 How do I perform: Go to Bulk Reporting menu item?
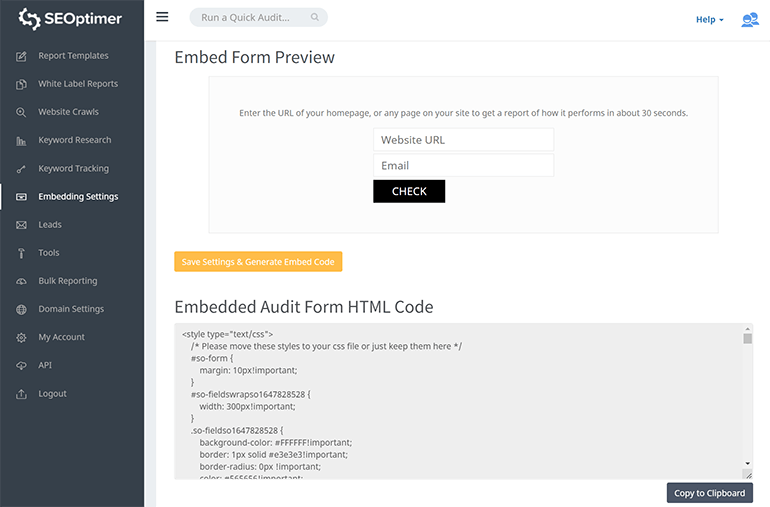[68, 281]
